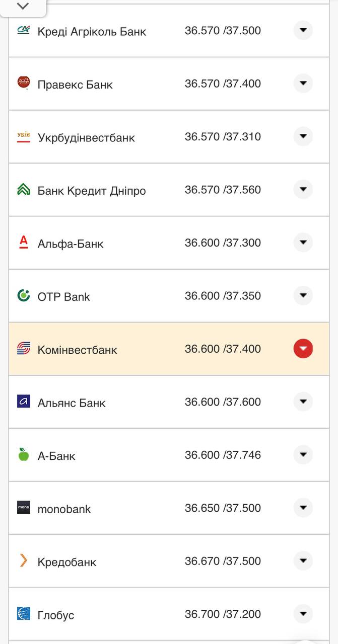Expand the Комінвестбанк rate details
This screenshot has width=338, height=644.
point(303,348)
